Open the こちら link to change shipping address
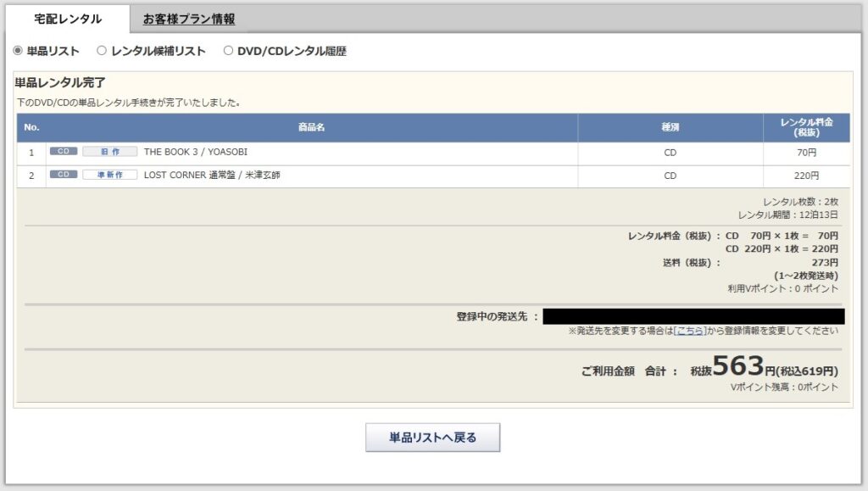 (x=690, y=331)
